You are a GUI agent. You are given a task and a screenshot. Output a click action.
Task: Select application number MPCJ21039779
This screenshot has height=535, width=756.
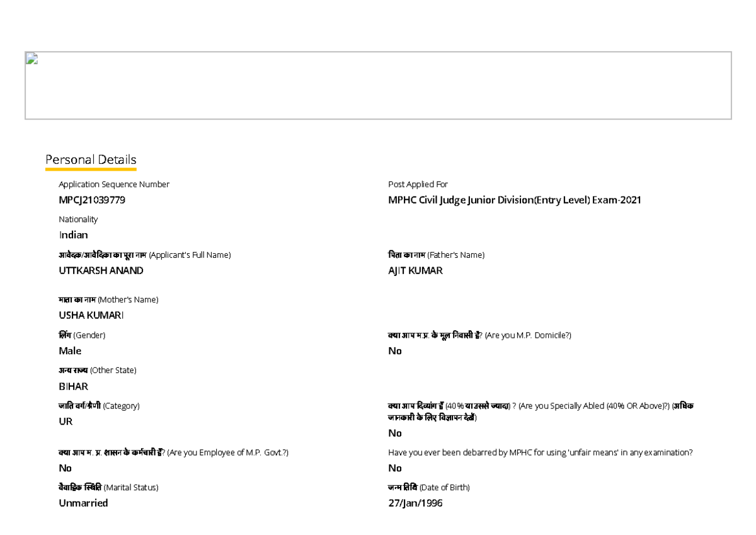[96, 200]
